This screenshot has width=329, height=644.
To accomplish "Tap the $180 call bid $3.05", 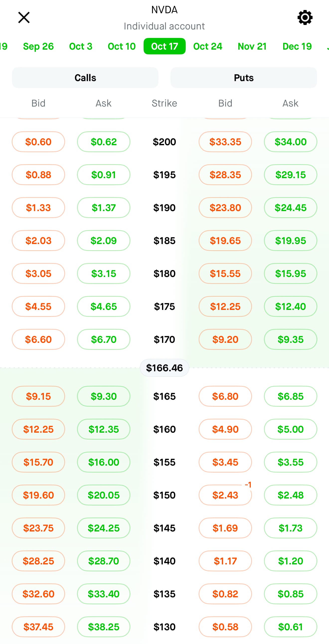I will (38, 273).
